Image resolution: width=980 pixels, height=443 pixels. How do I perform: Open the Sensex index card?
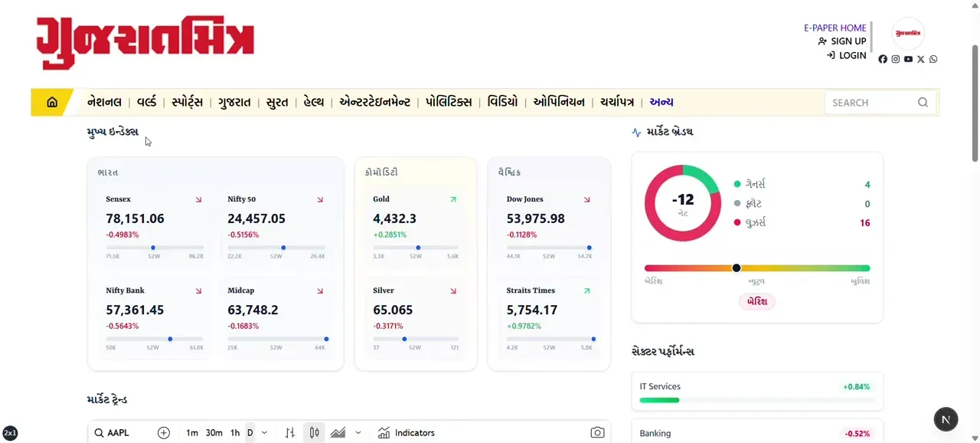(x=155, y=226)
